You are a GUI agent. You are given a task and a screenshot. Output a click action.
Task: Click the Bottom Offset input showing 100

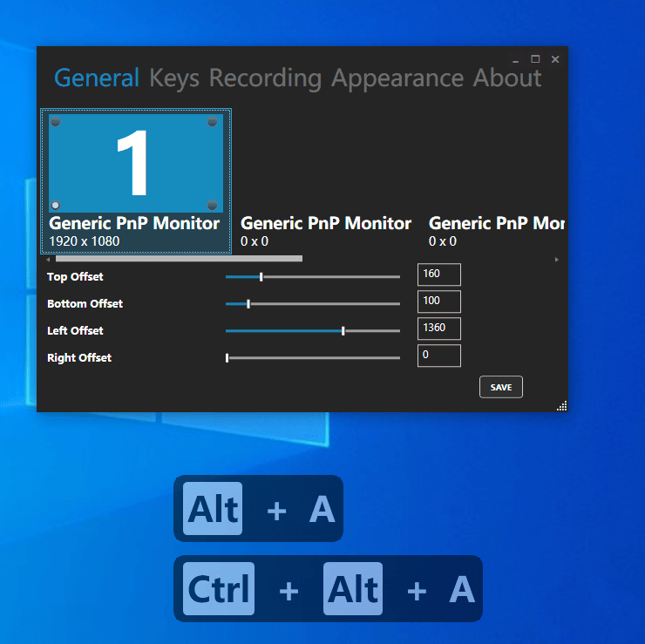438,302
